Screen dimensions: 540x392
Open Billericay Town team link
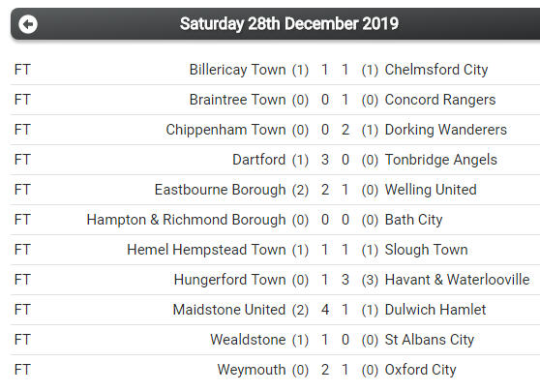point(238,70)
